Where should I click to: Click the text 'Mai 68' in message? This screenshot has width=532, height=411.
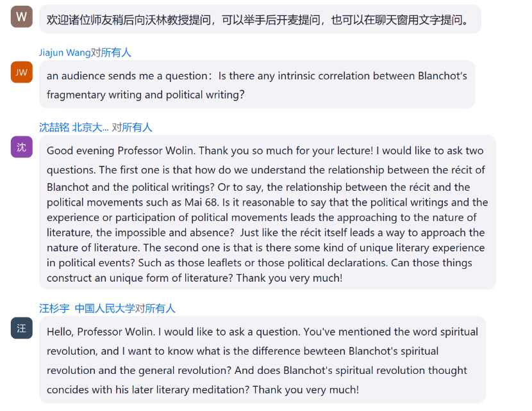[201, 202]
